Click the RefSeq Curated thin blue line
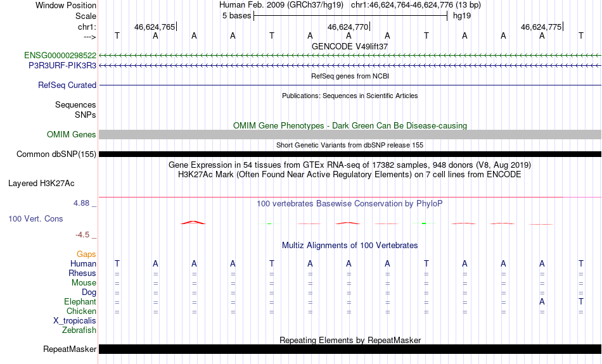Screen dimensions: 602x364 [350, 85]
